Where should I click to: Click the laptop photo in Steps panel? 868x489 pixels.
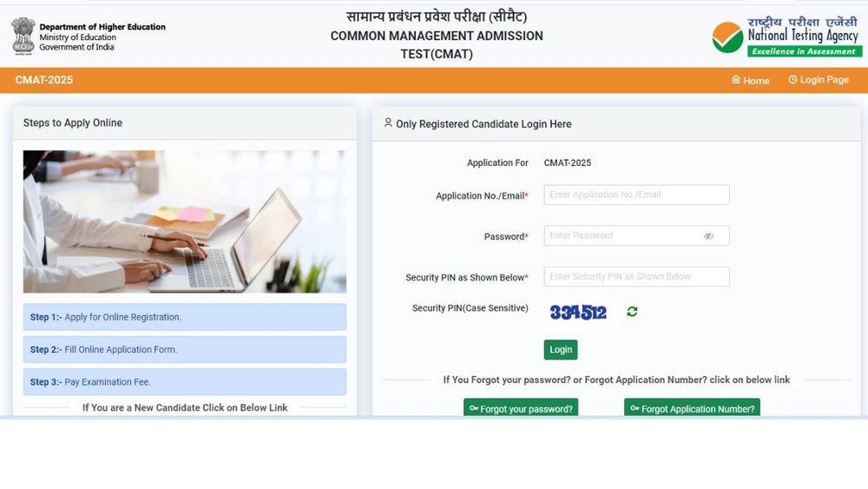point(185,221)
